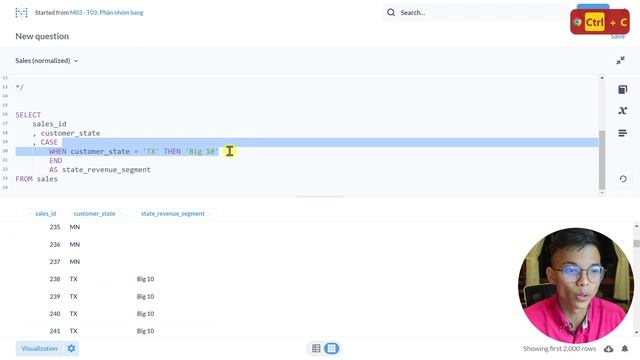
Task: Click the END keyword in the editor
Action: [56, 161]
